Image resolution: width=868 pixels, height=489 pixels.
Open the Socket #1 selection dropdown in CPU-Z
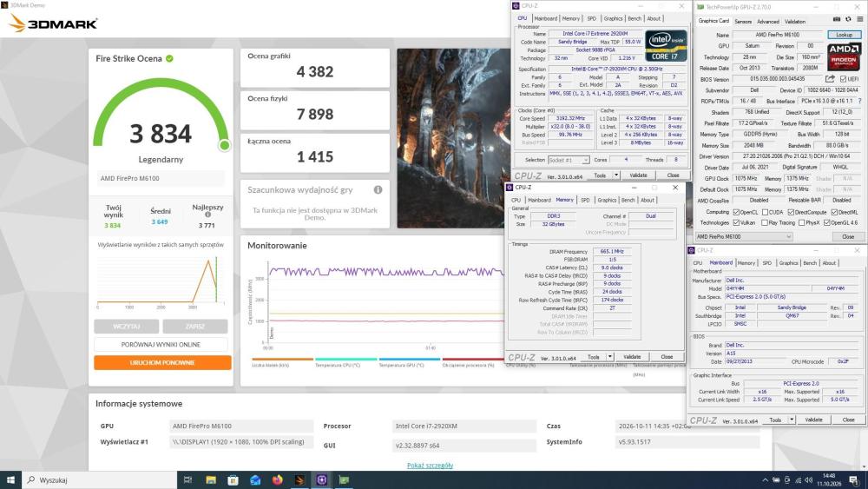[x=569, y=160]
